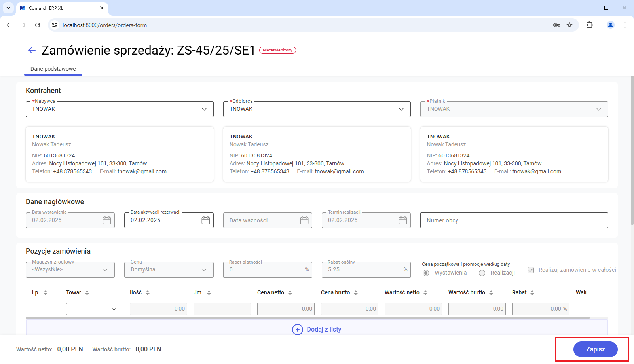
Task: Bookmark this page with star icon
Action: click(569, 25)
